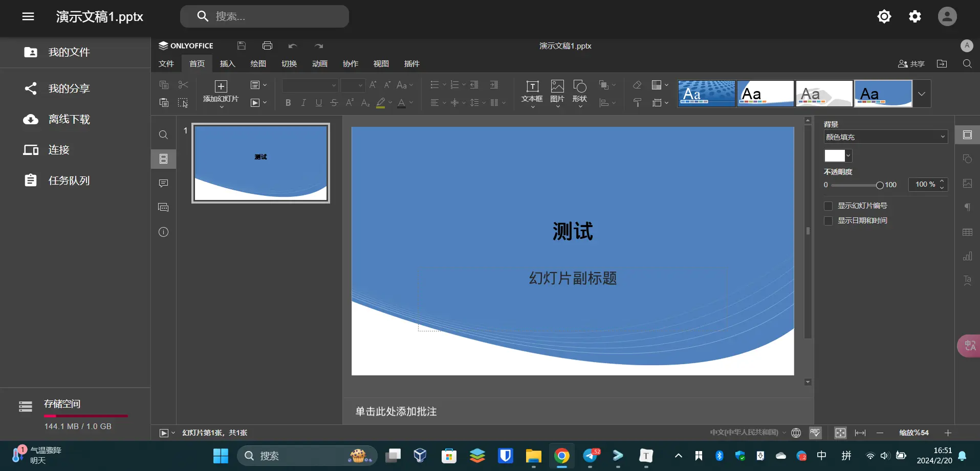Insert a text box with 文本框
The width and height of the screenshot is (980, 471).
[532, 93]
